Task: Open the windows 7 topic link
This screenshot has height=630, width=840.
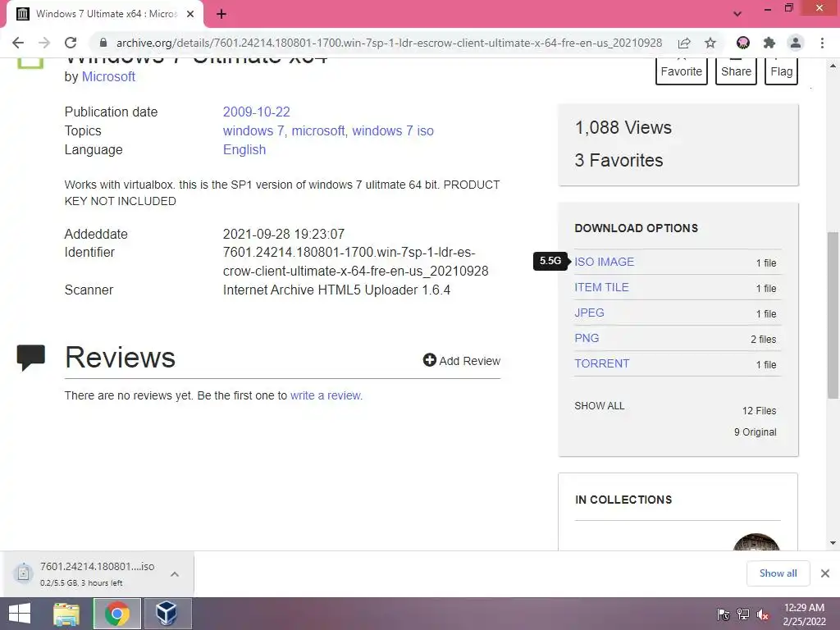Action: click(x=253, y=130)
